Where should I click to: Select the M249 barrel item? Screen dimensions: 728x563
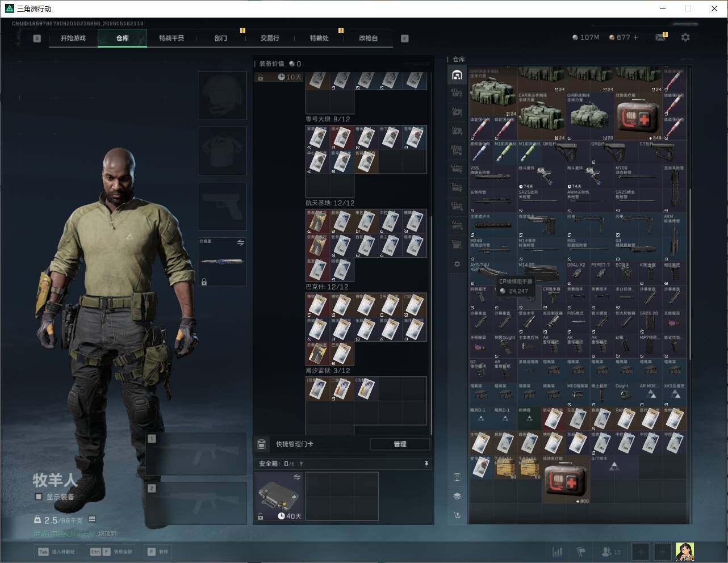point(493,249)
